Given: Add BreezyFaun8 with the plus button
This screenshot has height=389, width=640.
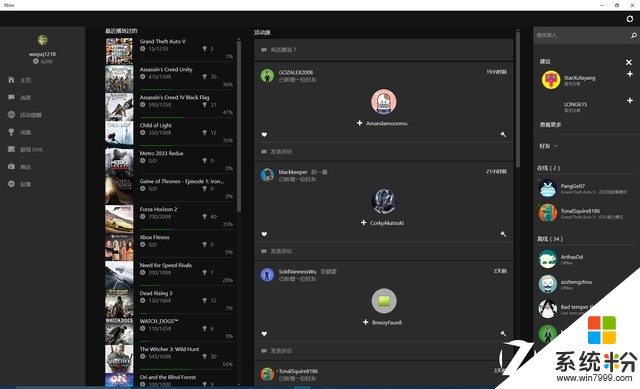Looking at the screenshot, I should click(366, 322).
